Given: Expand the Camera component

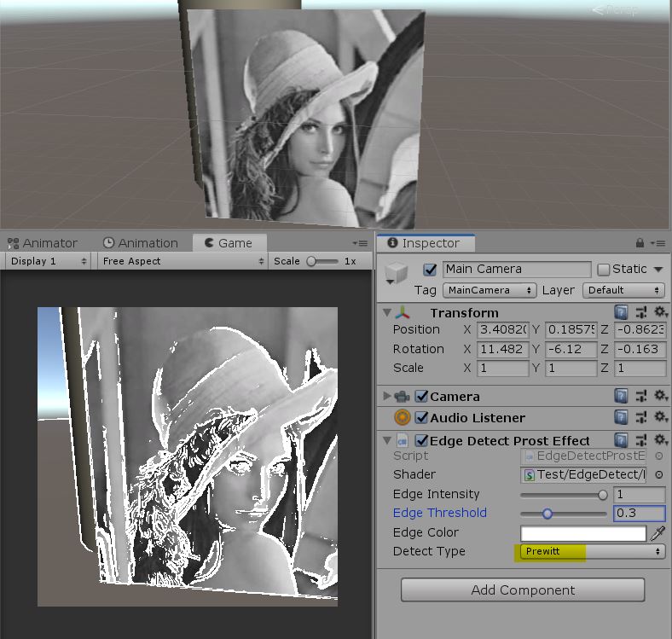Looking at the screenshot, I should 387,396.
